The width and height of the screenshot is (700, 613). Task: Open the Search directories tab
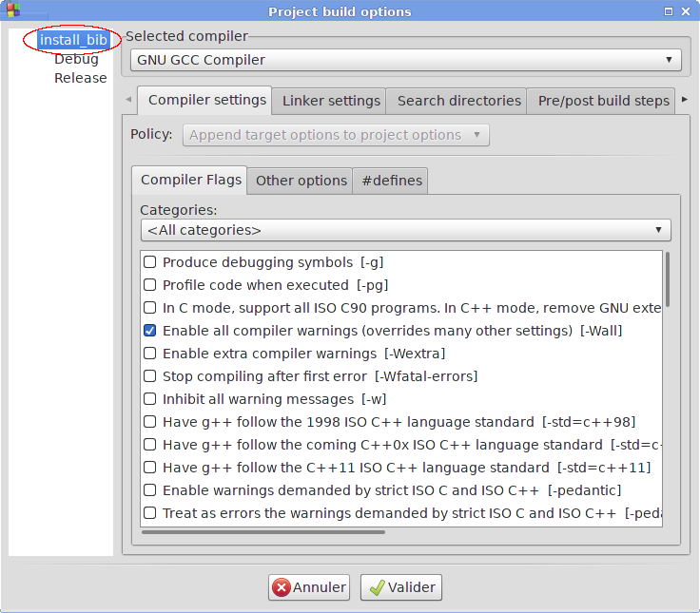pyautogui.click(x=458, y=101)
